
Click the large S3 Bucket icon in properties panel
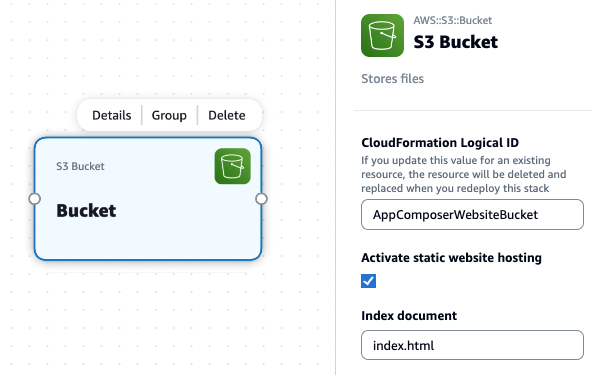click(382, 35)
